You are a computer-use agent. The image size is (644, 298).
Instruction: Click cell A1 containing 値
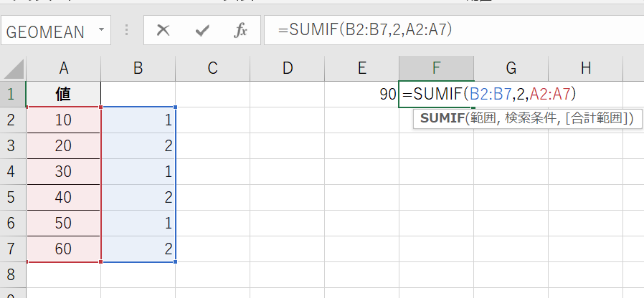(x=64, y=95)
